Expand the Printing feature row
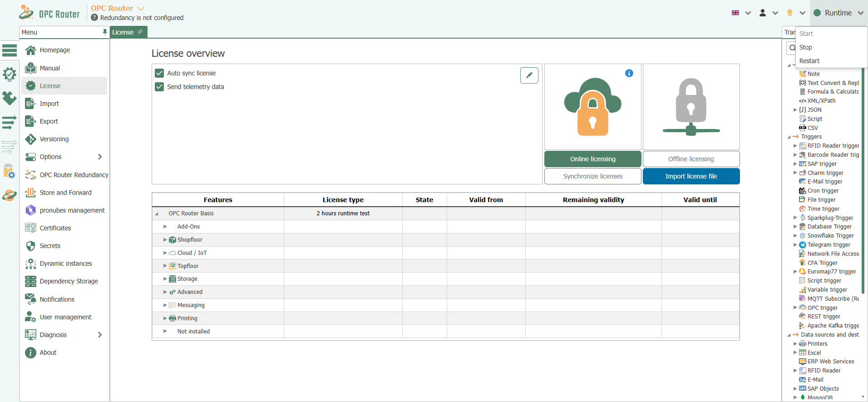868x402 pixels. [x=165, y=318]
